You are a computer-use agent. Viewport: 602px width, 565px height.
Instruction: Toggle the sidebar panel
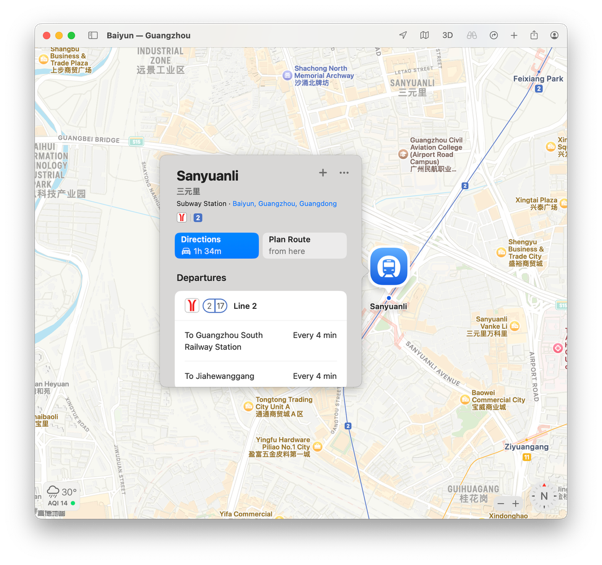coord(93,35)
